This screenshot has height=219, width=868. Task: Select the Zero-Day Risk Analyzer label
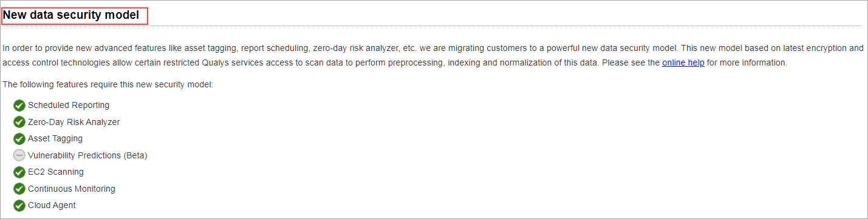click(x=74, y=122)
